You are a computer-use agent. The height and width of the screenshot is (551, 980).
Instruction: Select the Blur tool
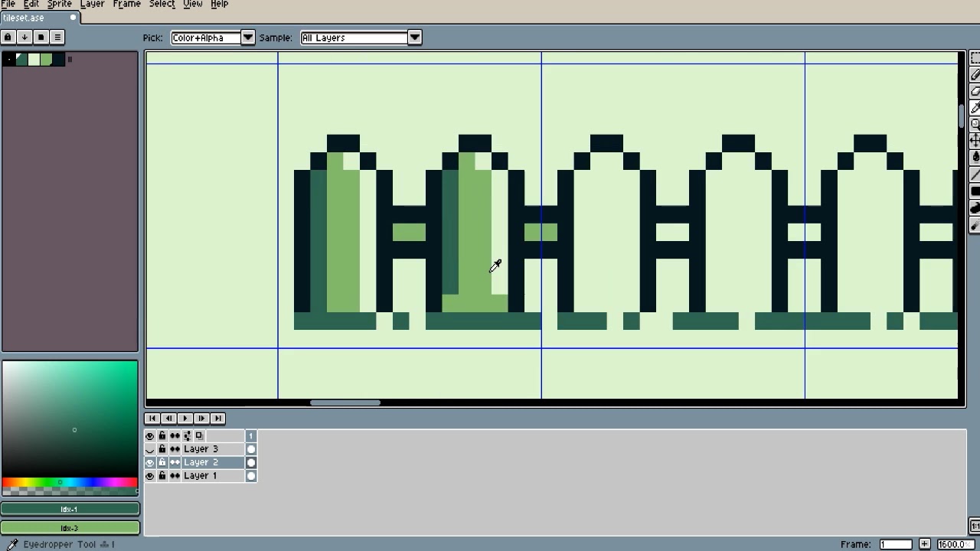click(975, 225)
